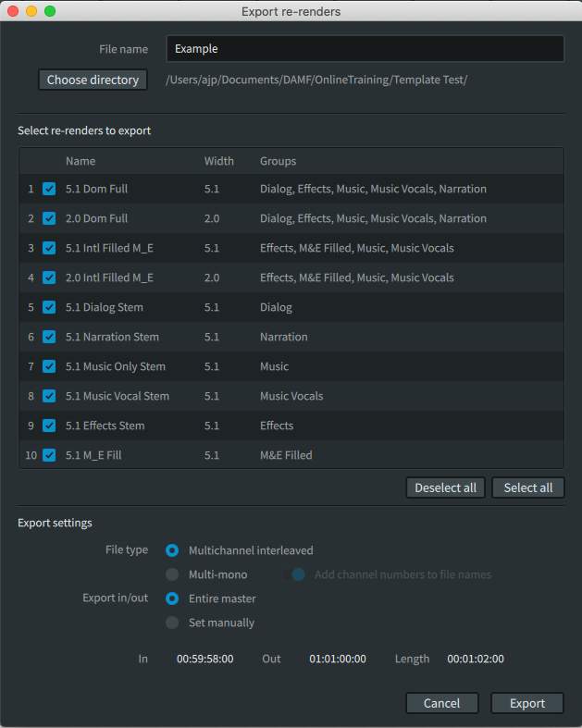Viewport: 582px width, 728px height.
Task: Click the File name input field
Action: (365, 48)
